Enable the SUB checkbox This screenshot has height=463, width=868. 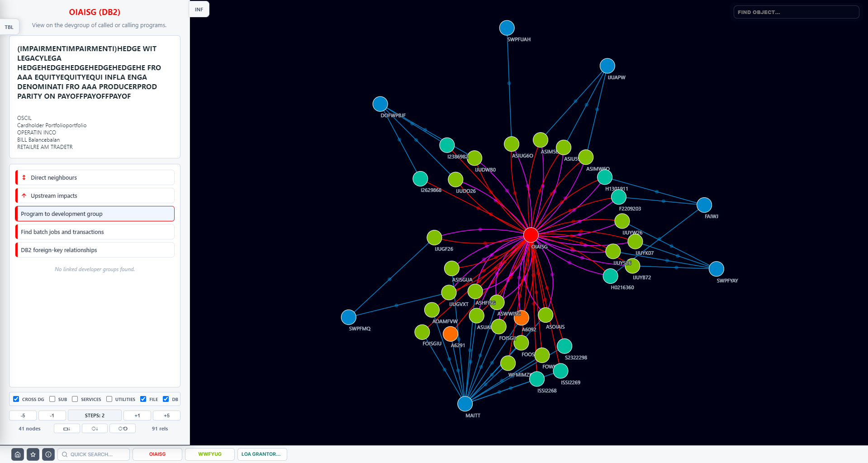52,399
